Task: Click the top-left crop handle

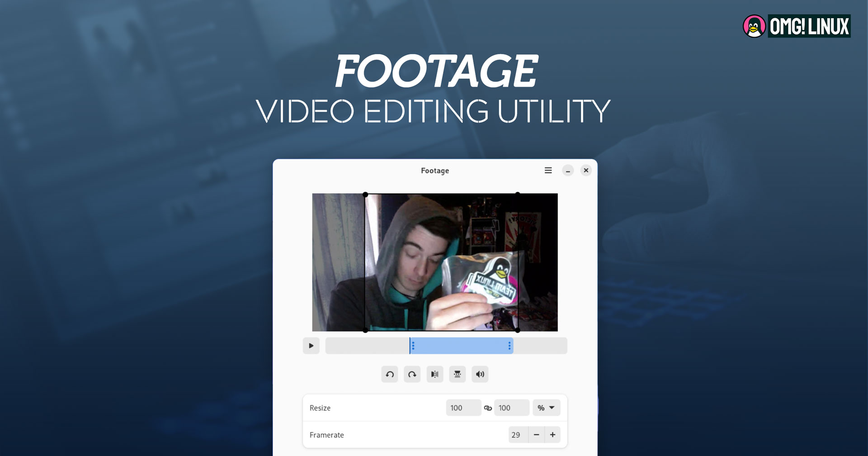Action: pyautogui.click(x=365, y=195)
